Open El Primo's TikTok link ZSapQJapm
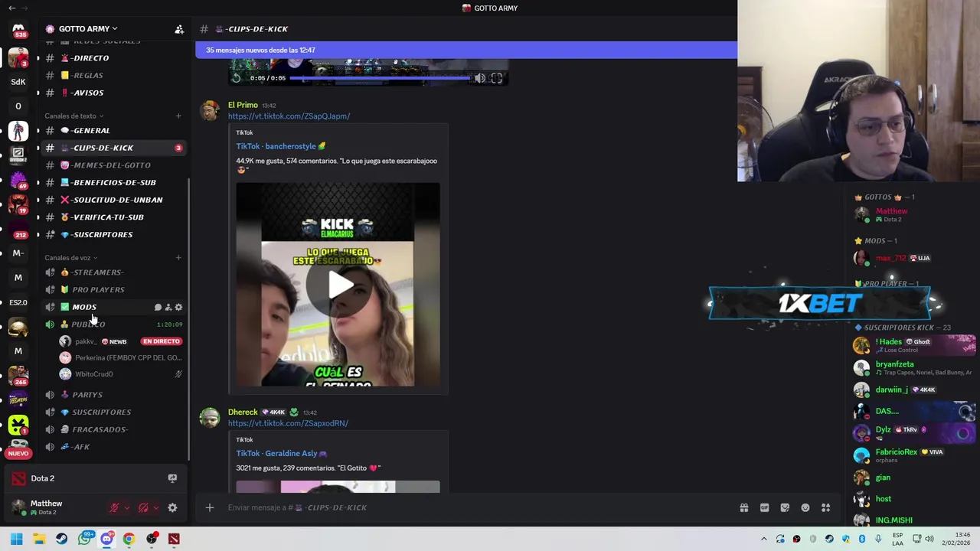The height and width of the screenshot is (551, 980). point(289,116)
